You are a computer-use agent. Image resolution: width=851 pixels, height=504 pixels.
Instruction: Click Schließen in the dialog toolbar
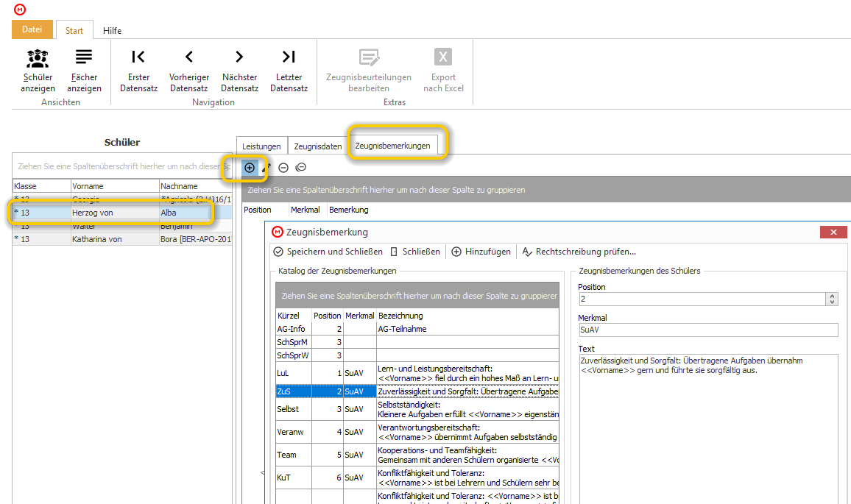point(415,252)
